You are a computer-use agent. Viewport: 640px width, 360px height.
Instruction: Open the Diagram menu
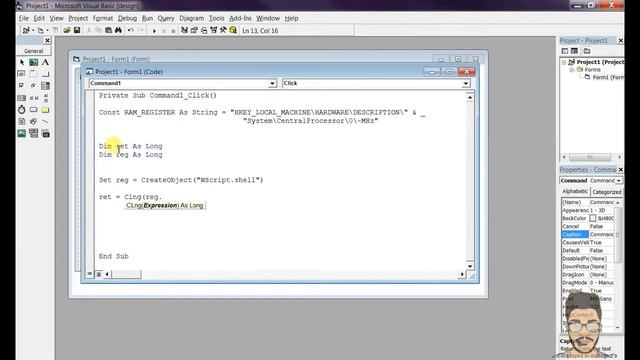tap(191, 18)
